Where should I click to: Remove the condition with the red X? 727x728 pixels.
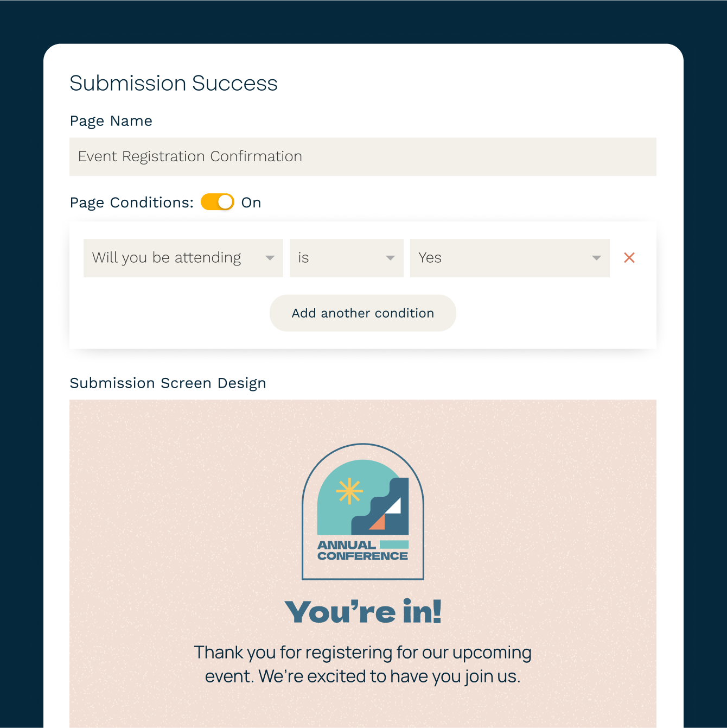[x=629, y=258]
